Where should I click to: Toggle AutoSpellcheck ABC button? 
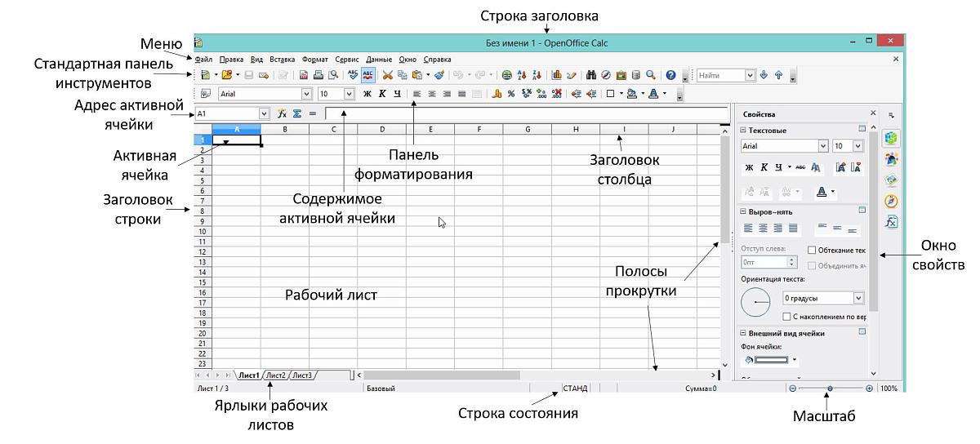(368, 75)
